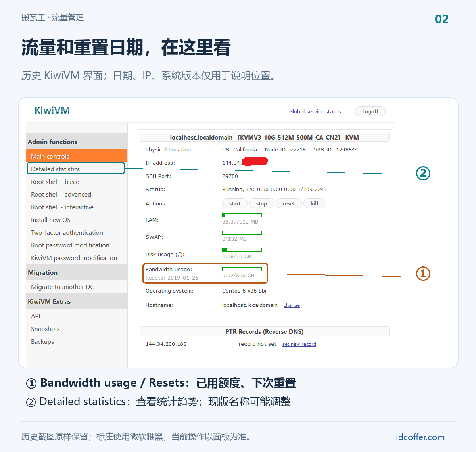Click the kill action button
This screenshot has width=476, height=452.
314,203
